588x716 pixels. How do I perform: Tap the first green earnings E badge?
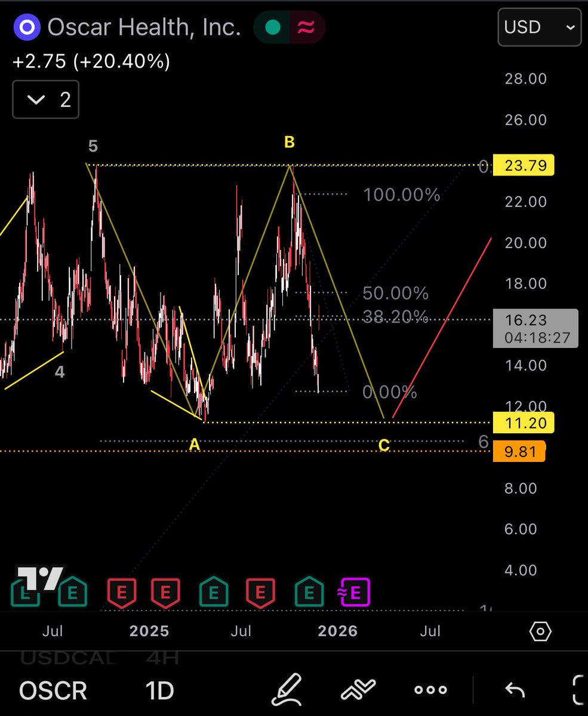click(x=72, y=592)
